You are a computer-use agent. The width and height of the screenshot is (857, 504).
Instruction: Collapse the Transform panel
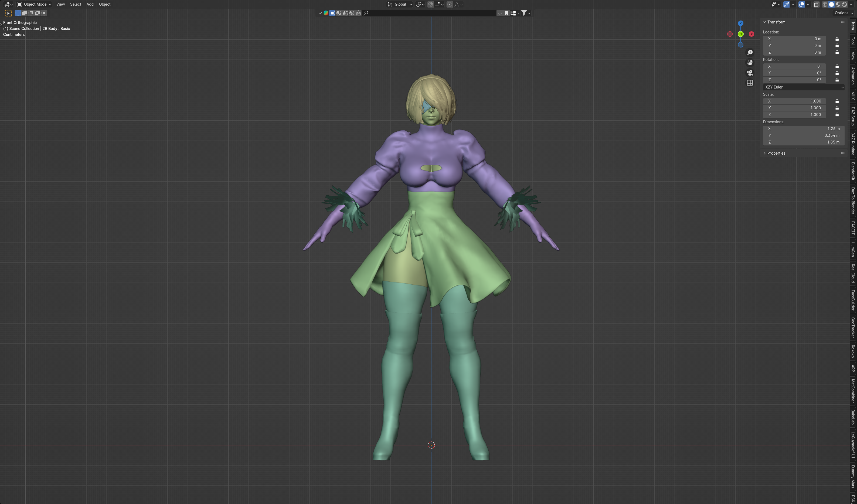[764, 22]
